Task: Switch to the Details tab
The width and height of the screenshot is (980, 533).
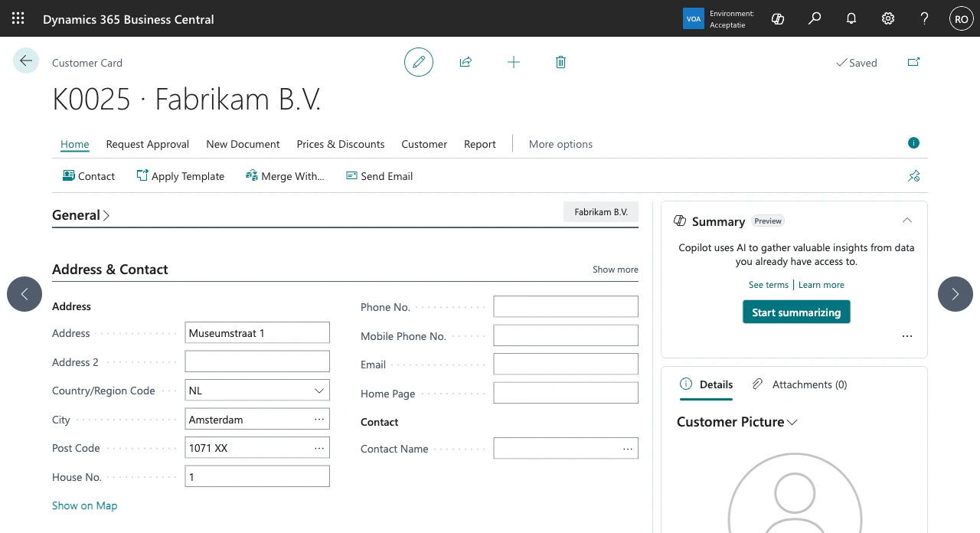Action: click(707, 384)
